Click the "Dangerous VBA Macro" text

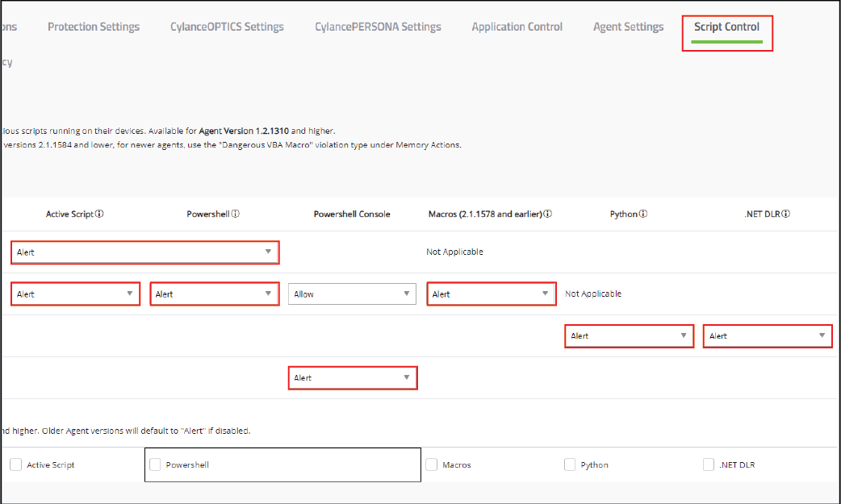point(266,145)
